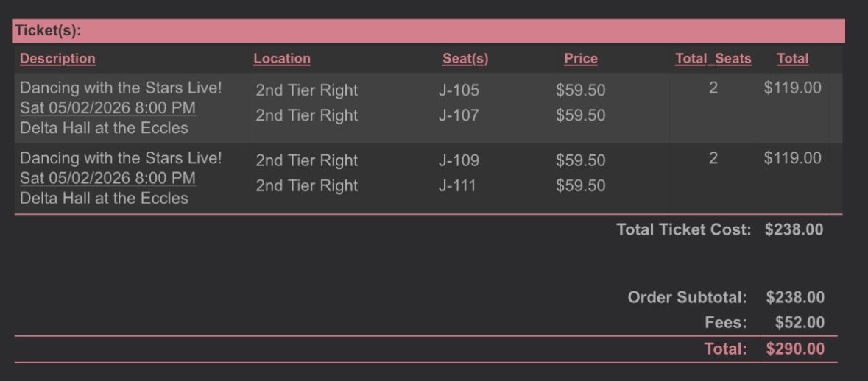This screenshot has height=381, width=868.
Task: Click the Total column header link
Action: (x=792, y=59)
